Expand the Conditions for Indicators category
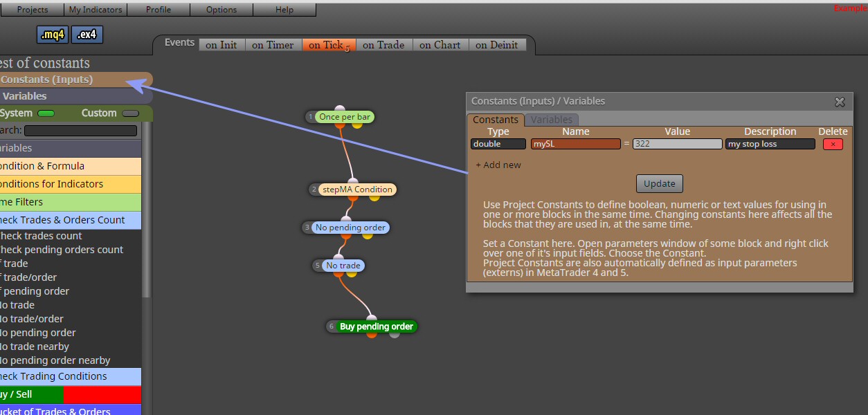The height and width of the screenshot is (415, 868). (x=71, y=184)
